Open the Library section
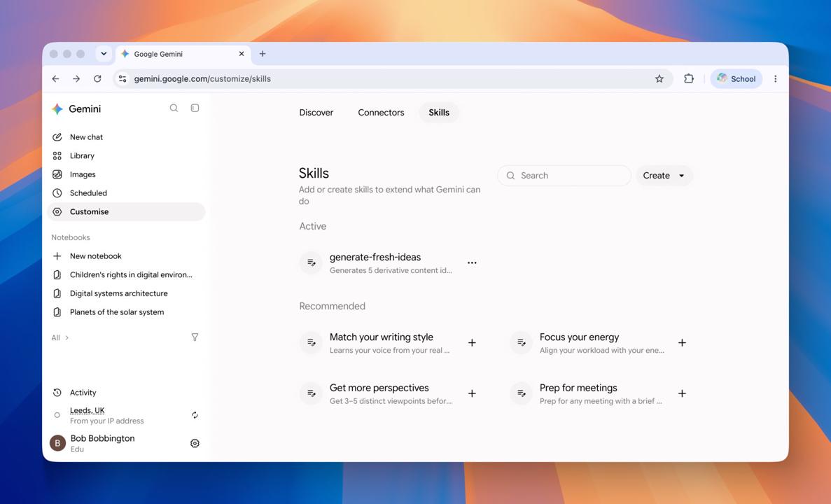Screen dimensions: 831x504 126,156
